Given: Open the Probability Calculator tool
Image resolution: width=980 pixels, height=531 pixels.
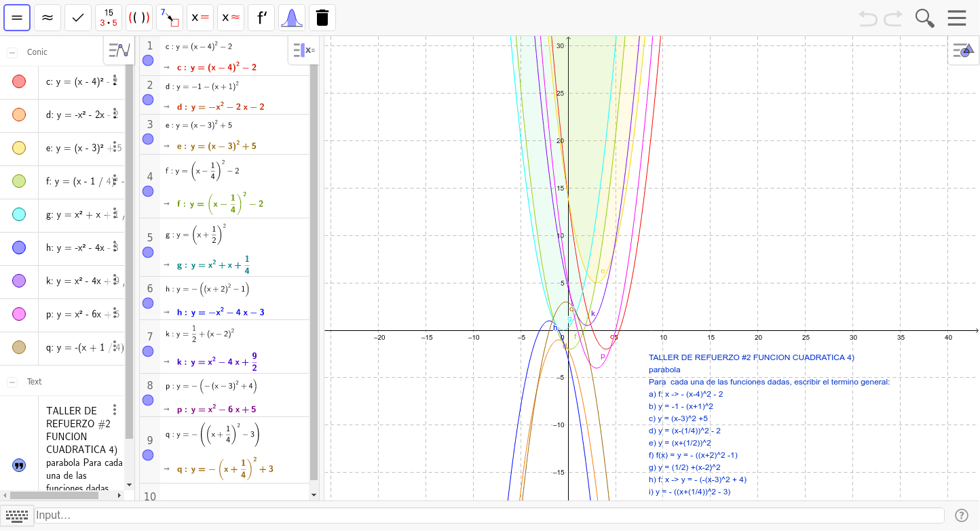Looking at the screenshot, I should (292, 18).
